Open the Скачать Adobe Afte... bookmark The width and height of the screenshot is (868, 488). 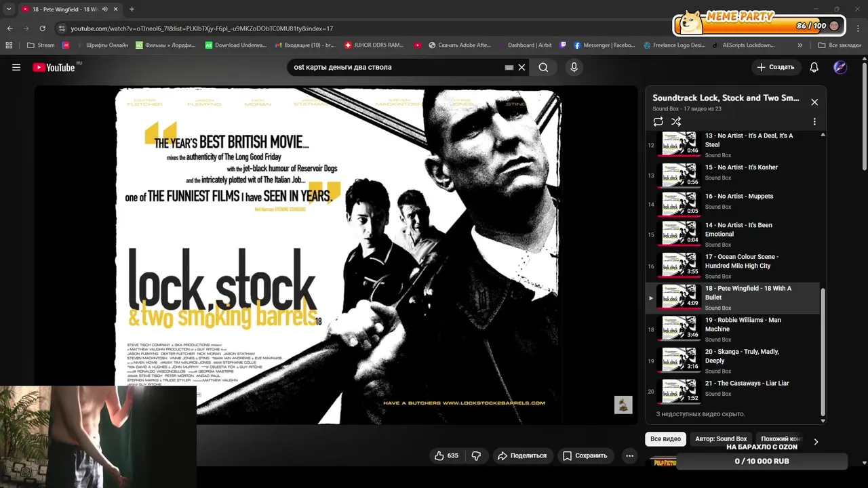459,45
